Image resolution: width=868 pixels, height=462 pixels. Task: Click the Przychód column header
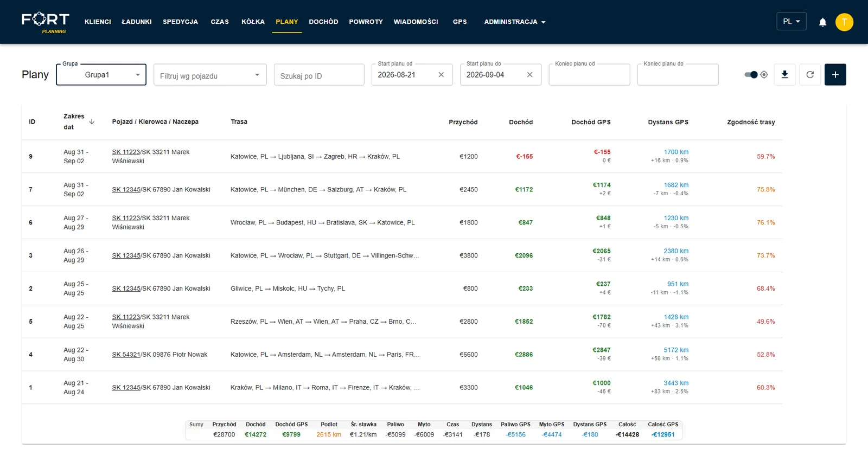[463, 122]
